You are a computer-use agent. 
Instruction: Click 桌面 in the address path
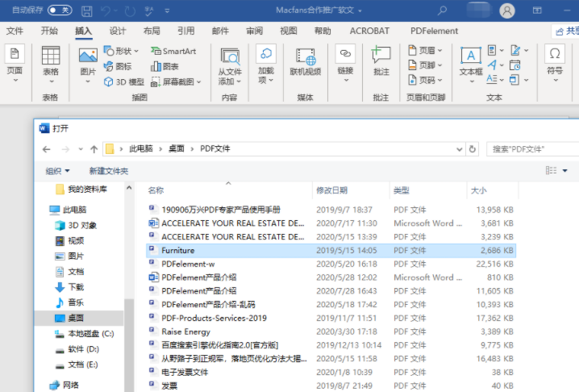tap(177, 148)
